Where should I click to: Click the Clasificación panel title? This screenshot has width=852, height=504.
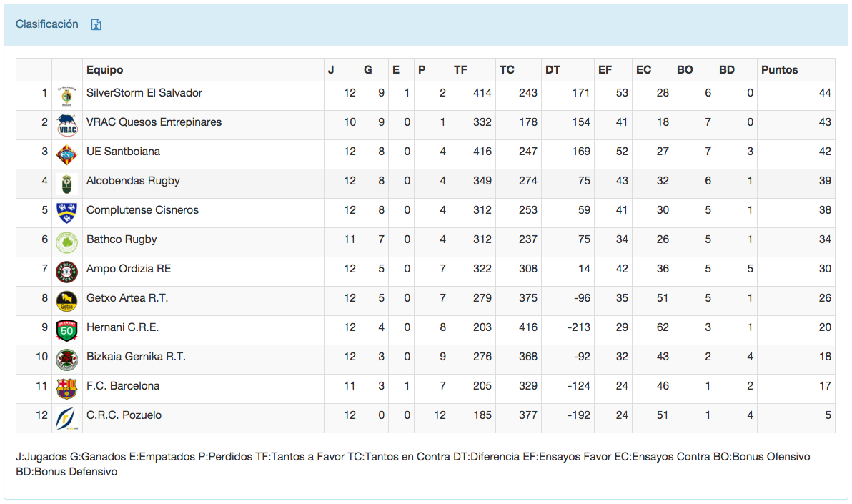coord(47,24)
